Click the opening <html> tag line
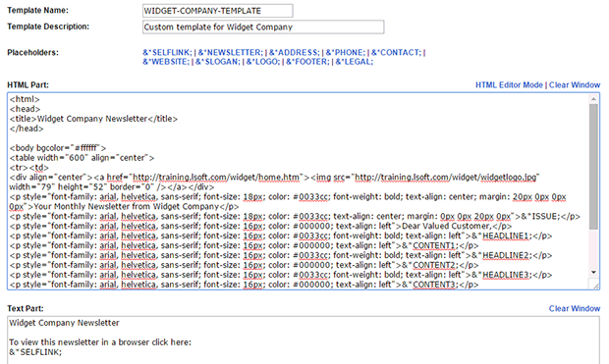The height and width of the screenshot is (364, 609). [x=25, y=99]
